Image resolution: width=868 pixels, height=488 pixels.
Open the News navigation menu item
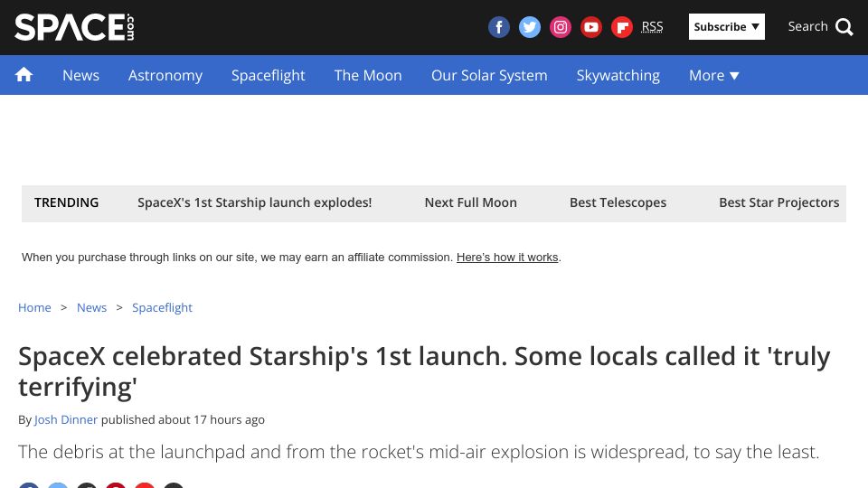click(x=80, y=75)
